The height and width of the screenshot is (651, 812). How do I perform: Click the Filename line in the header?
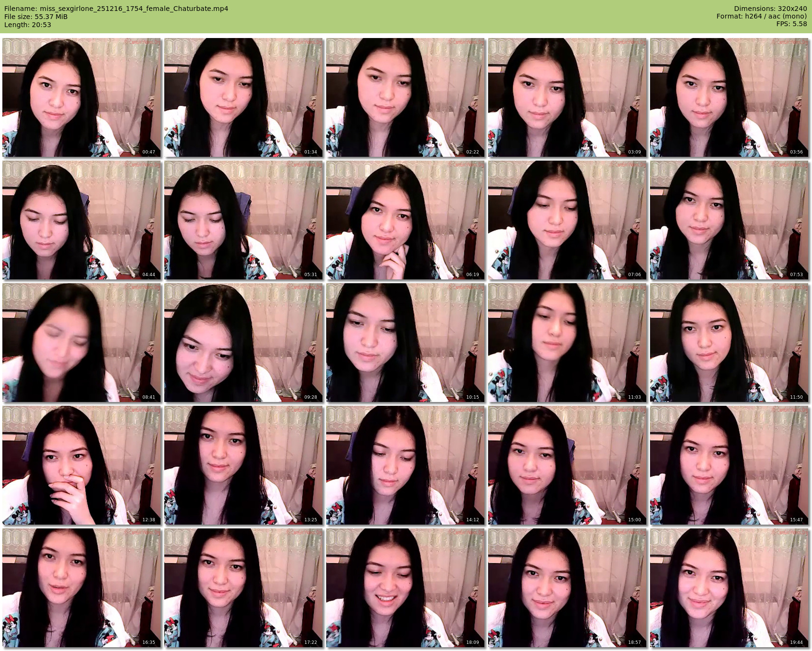116,9
